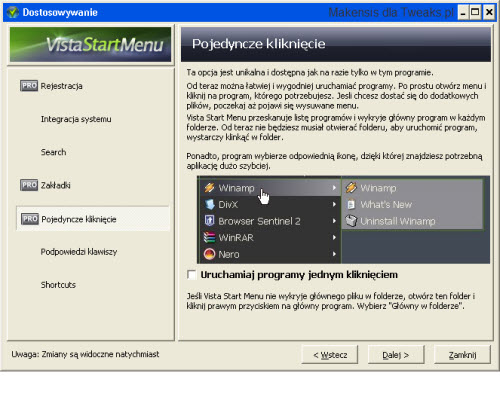
Task: Click the WinRAR books icon in preview
Action: coord(209,237)
